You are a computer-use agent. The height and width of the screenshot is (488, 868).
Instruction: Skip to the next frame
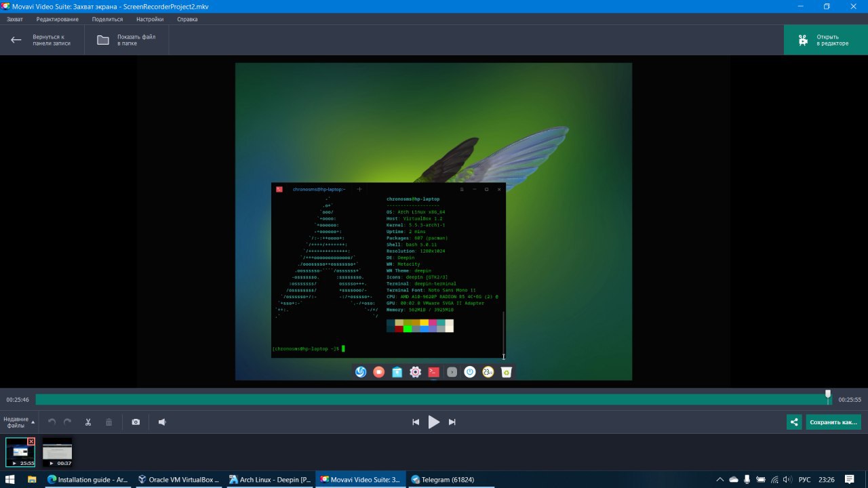[452, 422]
